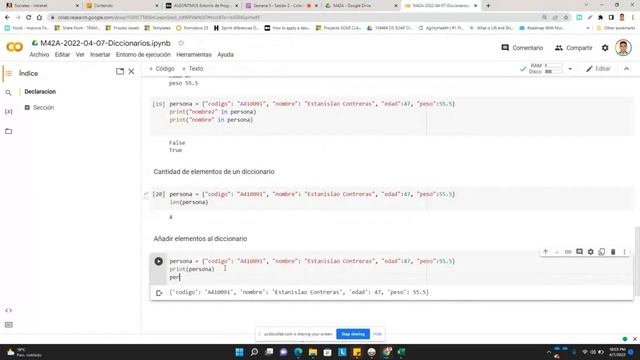Screen dimensions: 640x360
Task: Switch to the ALGORITMOS browser tab
Action: coord(201,6)
